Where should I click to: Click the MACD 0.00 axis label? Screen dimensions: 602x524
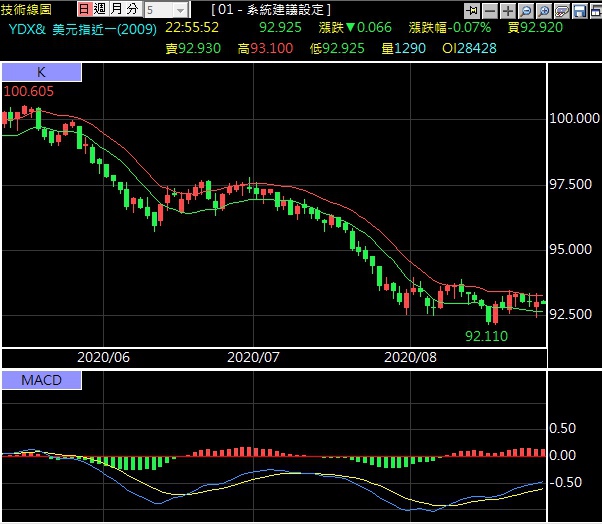coord(562,455)
